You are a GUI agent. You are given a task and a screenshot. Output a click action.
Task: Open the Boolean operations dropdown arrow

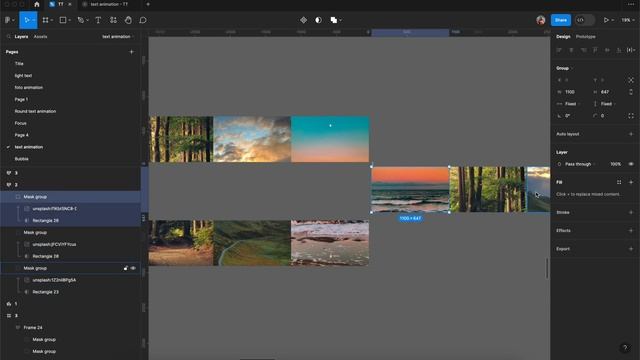tap(340, 20)
